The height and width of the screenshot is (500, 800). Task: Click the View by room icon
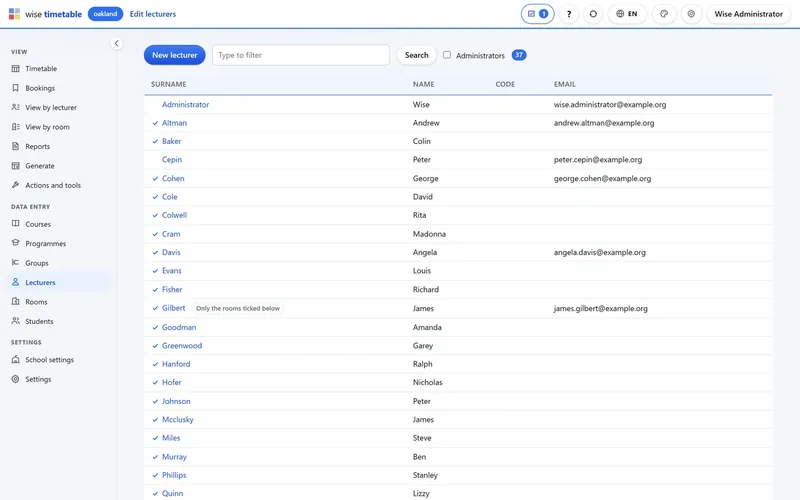(15, 127)
